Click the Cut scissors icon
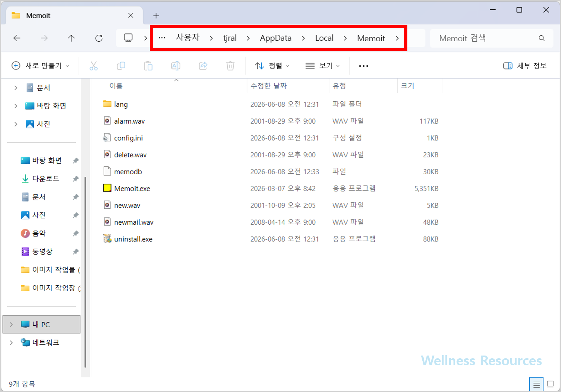Viewport: 561px width, 392px height. point(93,66)
